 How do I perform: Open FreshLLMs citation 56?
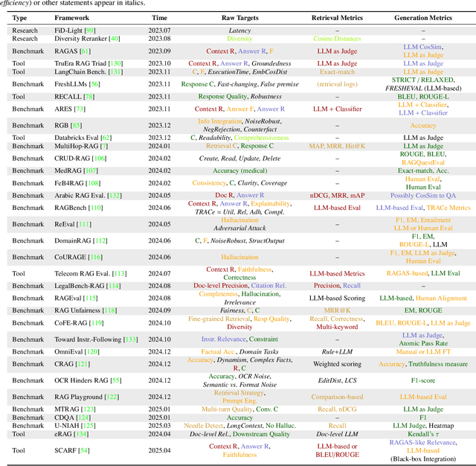[x=95, y=85]
